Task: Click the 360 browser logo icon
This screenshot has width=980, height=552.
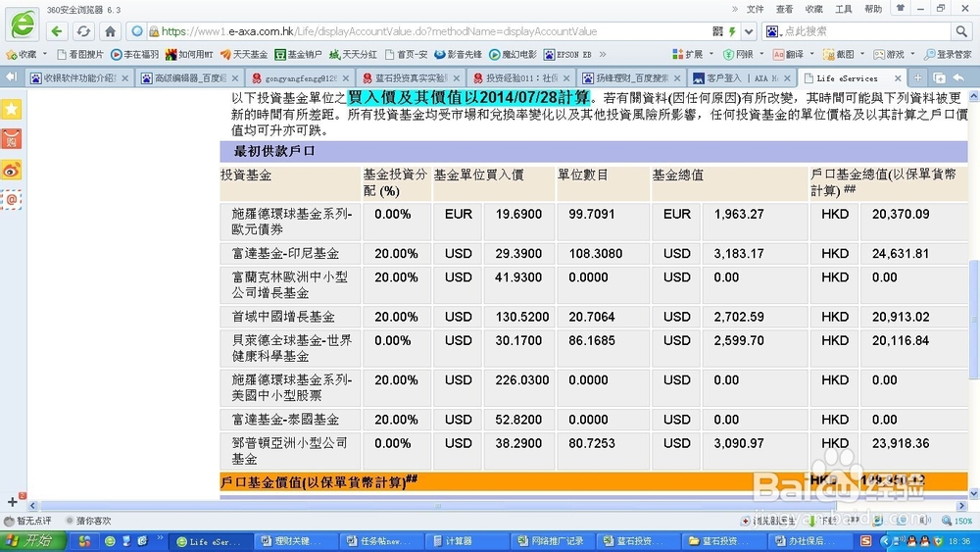Action: [x=24, y=25]
